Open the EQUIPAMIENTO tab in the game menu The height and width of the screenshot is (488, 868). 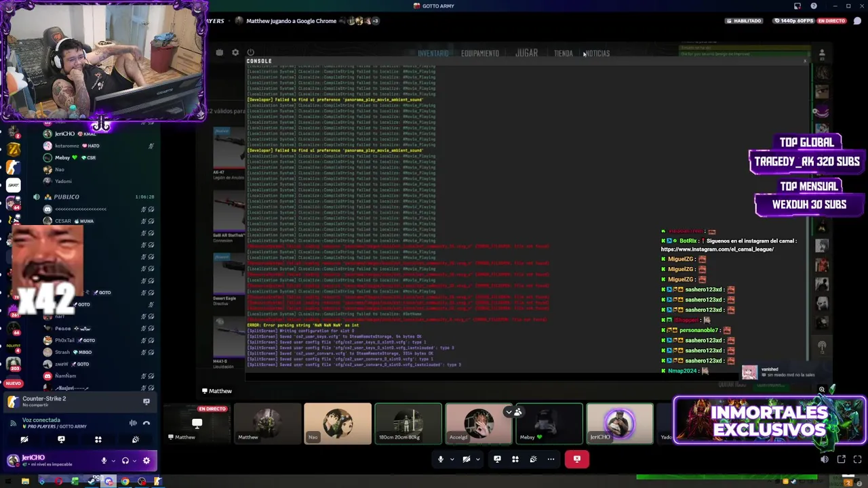(x=480, y=54)
